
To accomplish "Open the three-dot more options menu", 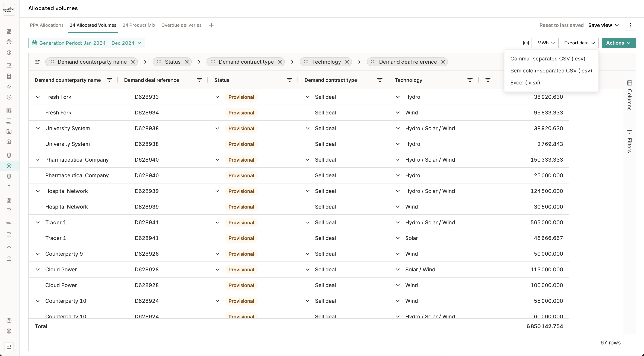I will pos(630,25).
